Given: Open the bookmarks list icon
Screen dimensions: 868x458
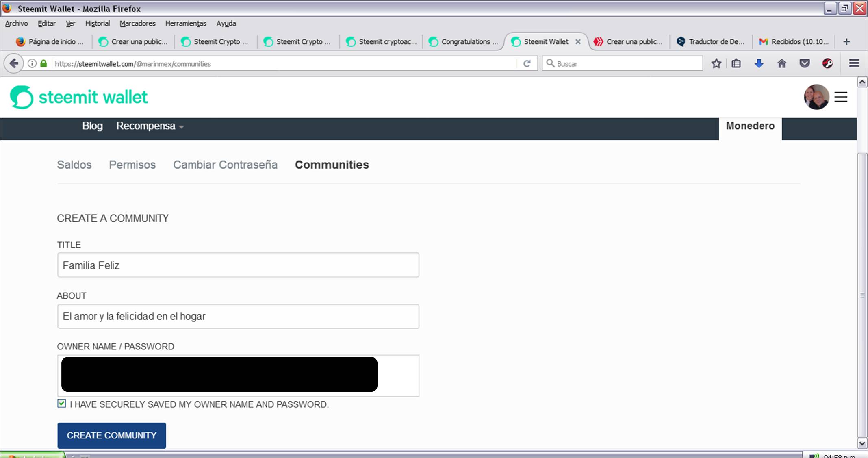Looking at the screenshot, I should tap(736, 63).
